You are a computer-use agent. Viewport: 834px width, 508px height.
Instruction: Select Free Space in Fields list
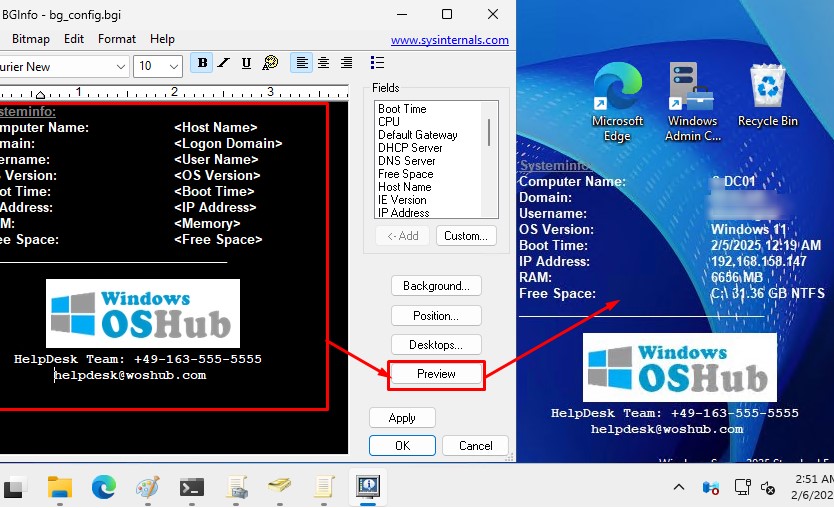pyautogui.click(x=405, y=174)
